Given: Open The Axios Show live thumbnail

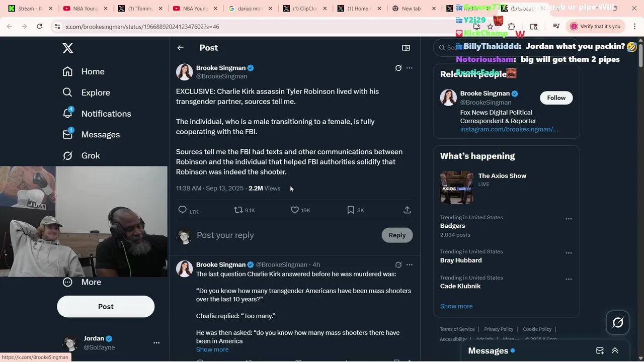Looking at the screenshot, I should [x=456, y=187].
